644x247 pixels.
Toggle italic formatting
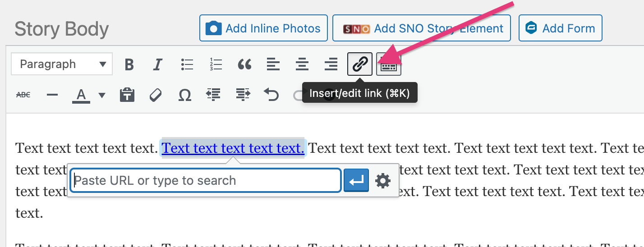pos(157,64)
